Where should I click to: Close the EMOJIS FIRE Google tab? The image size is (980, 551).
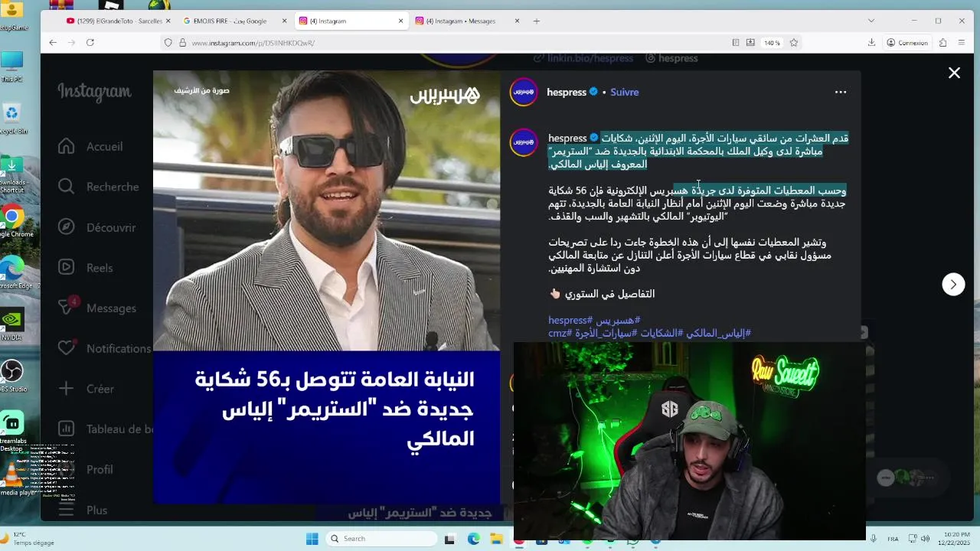pyautogui.click(x=284, y=21)
